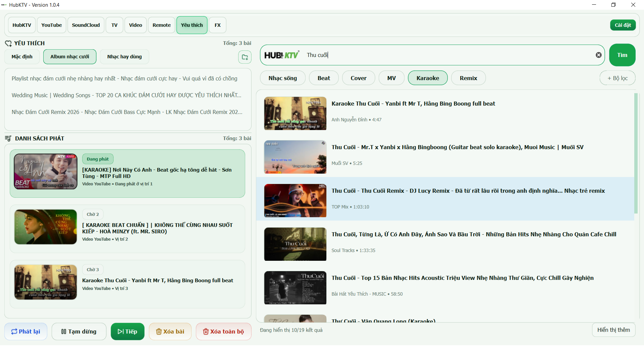Switch to the YouTube tab
This screenshot has height=362, width=644.
tap(52, 25)
